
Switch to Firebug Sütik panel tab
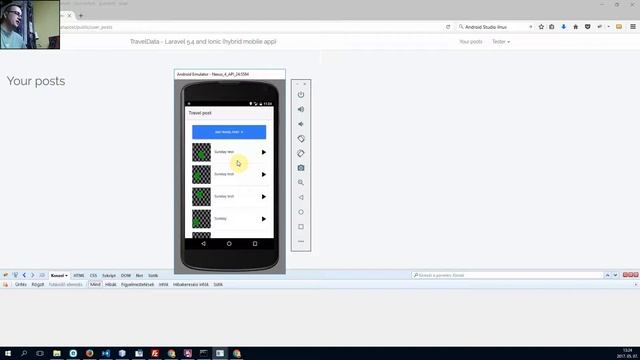[x=153, y=276]
